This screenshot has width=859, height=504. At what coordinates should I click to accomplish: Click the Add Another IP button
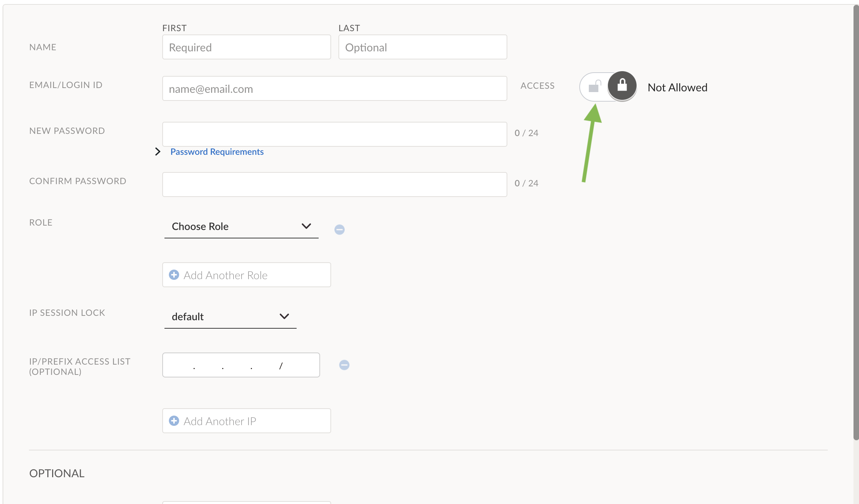point(246,421)
